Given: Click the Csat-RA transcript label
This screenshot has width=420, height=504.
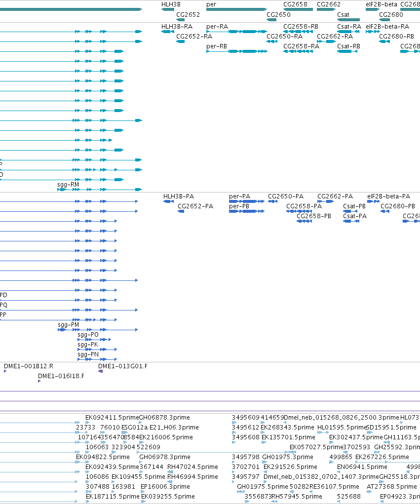Looking at the screenshot, I should [x=349, y=27].
